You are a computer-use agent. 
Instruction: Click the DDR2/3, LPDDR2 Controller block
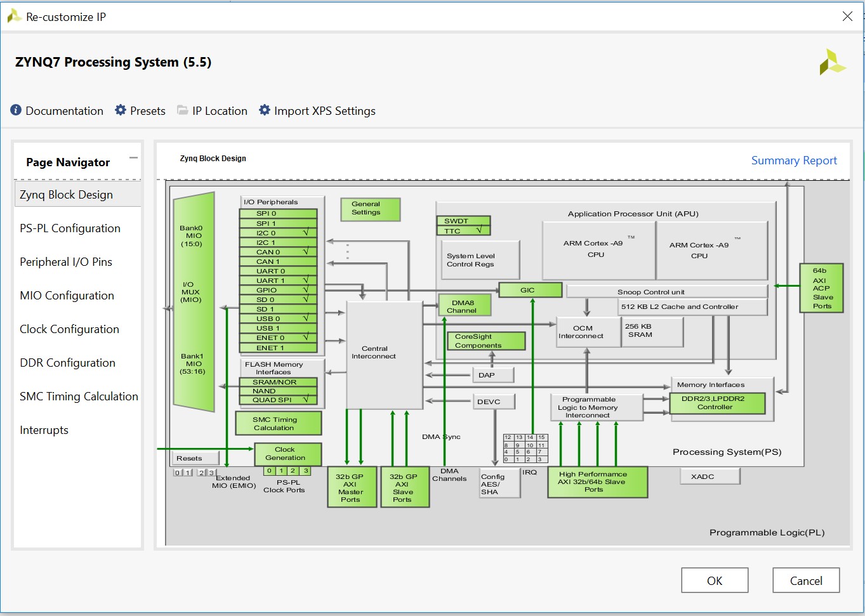point(717,403)
